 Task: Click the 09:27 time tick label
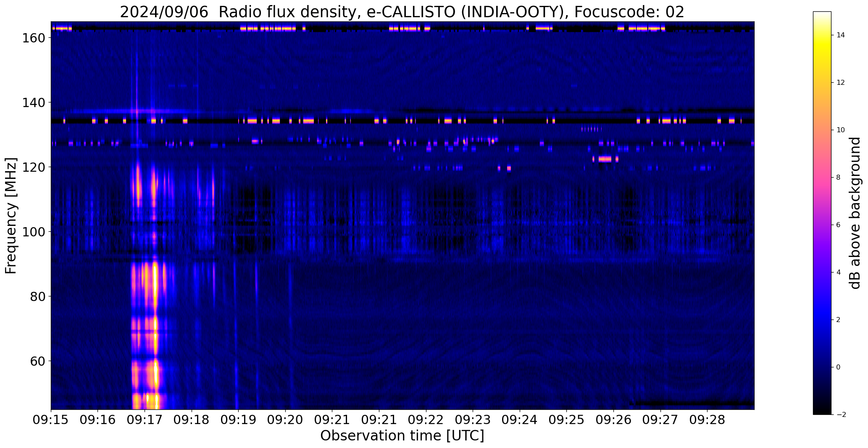660,420
